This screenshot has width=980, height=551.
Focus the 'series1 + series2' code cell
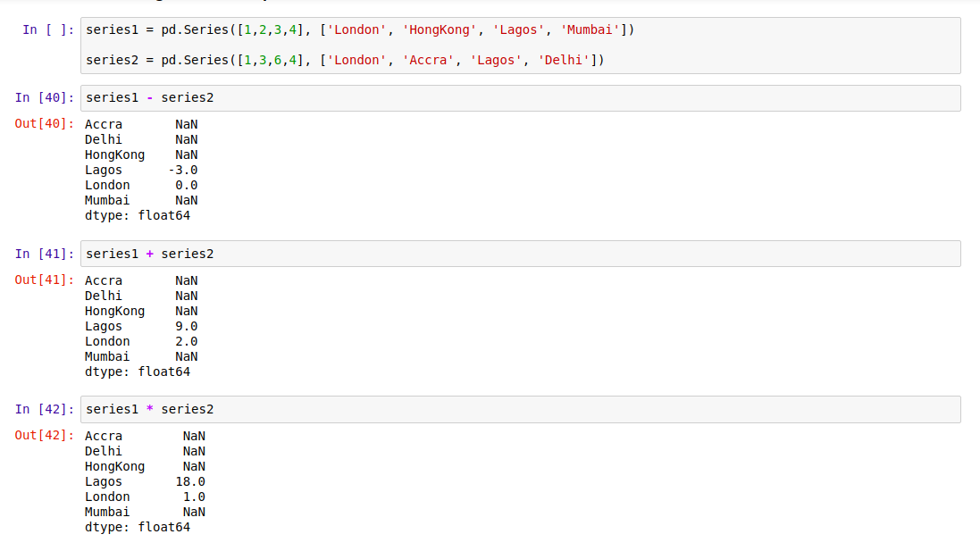[518, 255]
